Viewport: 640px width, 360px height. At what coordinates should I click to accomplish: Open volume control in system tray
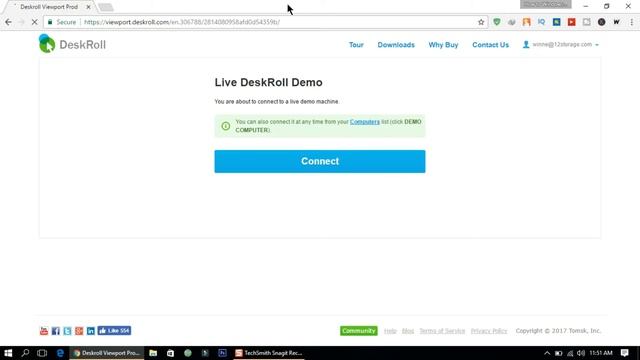click(581, 353)
